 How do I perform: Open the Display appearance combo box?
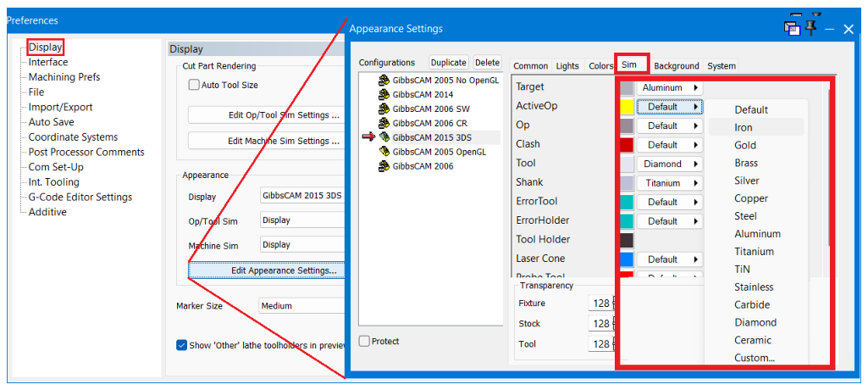301,196
